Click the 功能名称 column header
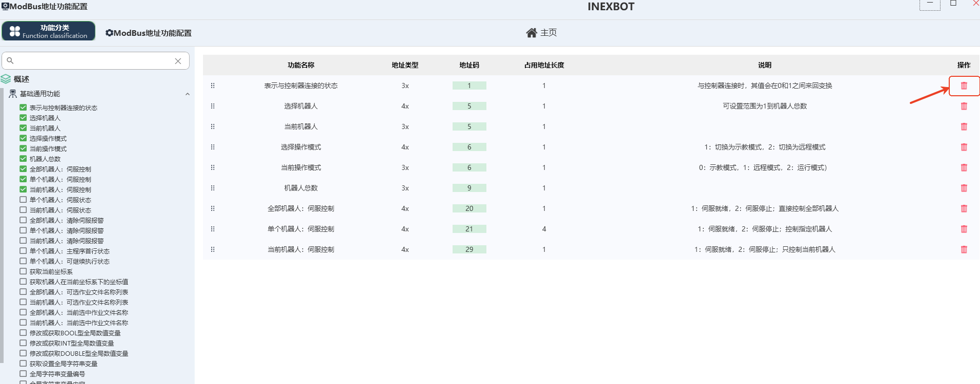 tap(301, 66)
